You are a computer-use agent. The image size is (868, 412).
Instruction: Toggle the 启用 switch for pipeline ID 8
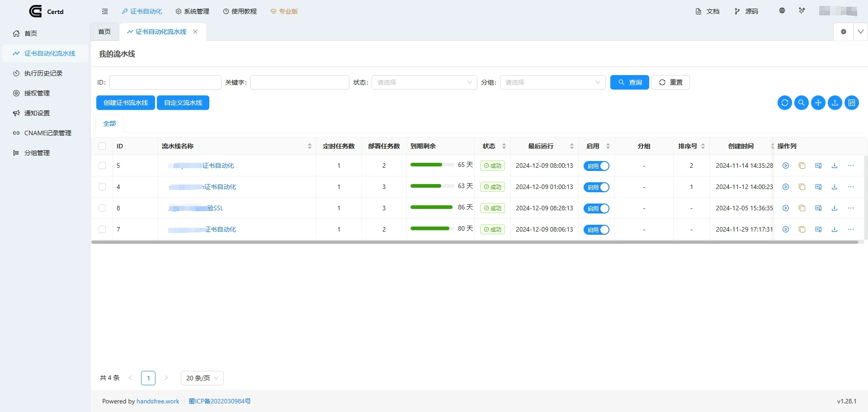pyautogui.click(x=596, y=208)
